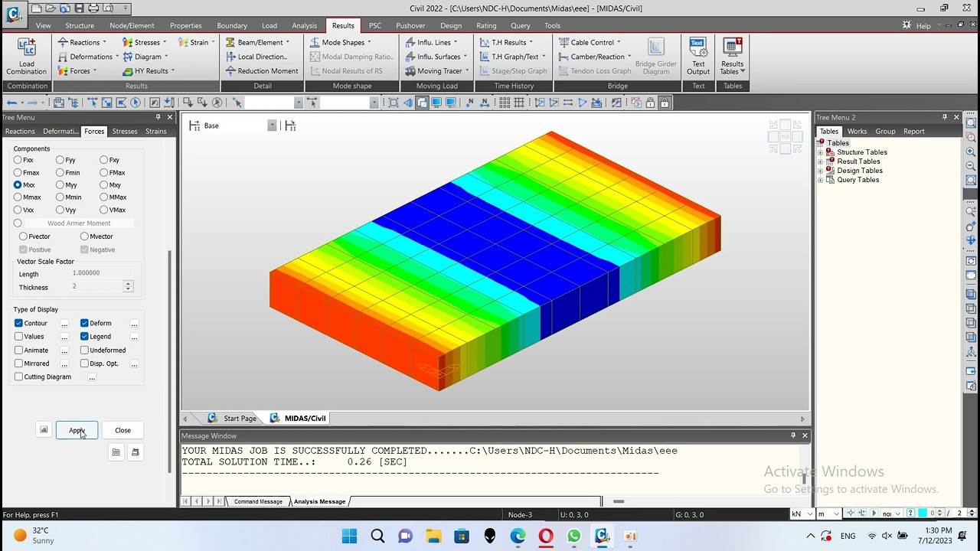980x551 pixels.
Task: Open the Moving Tracer tool
Action: click(436, 71)
